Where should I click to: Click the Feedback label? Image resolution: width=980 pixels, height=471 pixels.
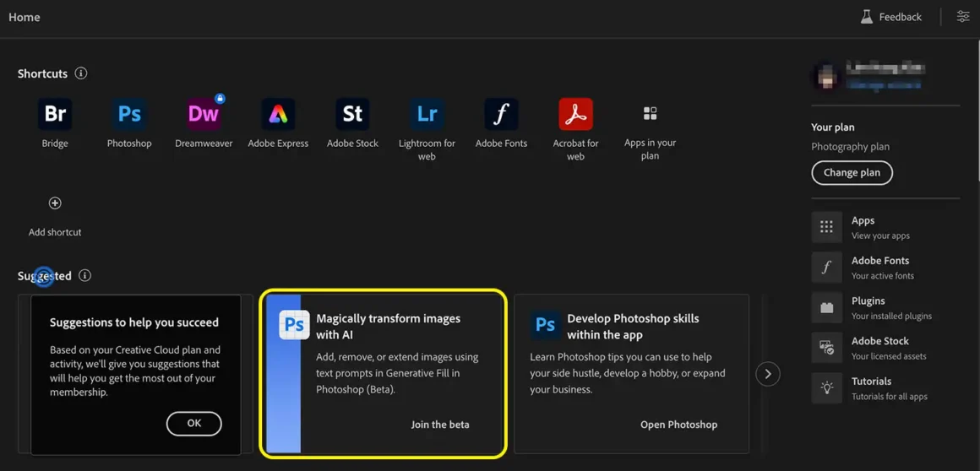(x=900, y=17)
